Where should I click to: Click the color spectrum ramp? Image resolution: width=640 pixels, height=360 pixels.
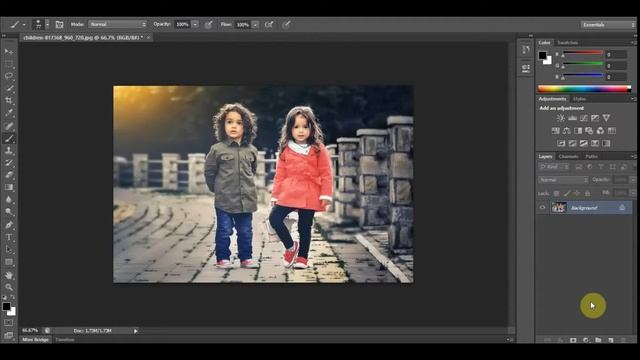584,88
